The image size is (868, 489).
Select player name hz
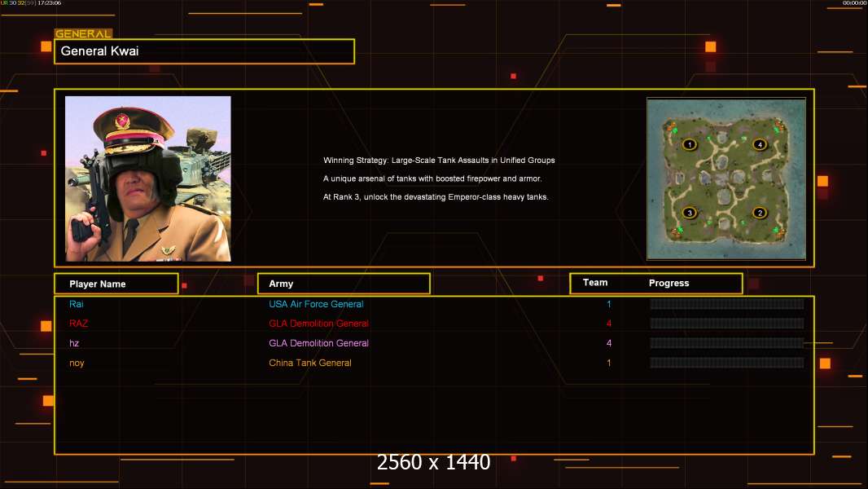(x=74, y=343)
